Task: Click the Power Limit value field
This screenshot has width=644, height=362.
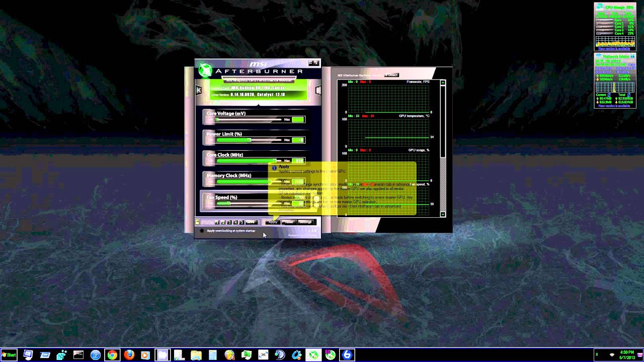Action: click(298, 140)
